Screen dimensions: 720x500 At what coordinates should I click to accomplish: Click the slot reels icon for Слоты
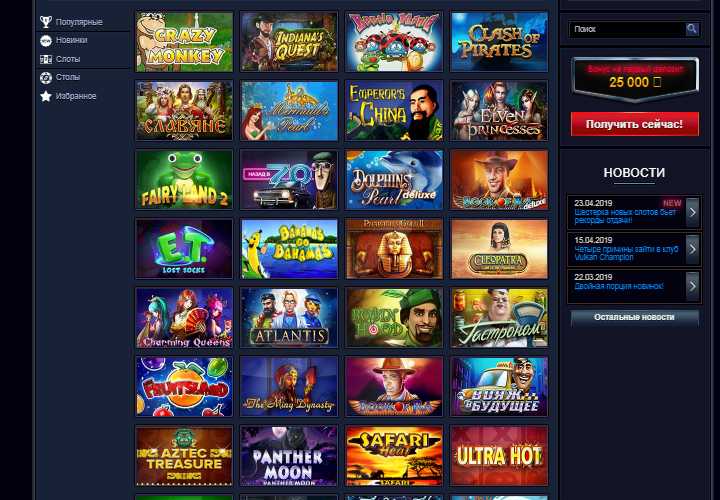pyautogui.click(x=45, y=59)
